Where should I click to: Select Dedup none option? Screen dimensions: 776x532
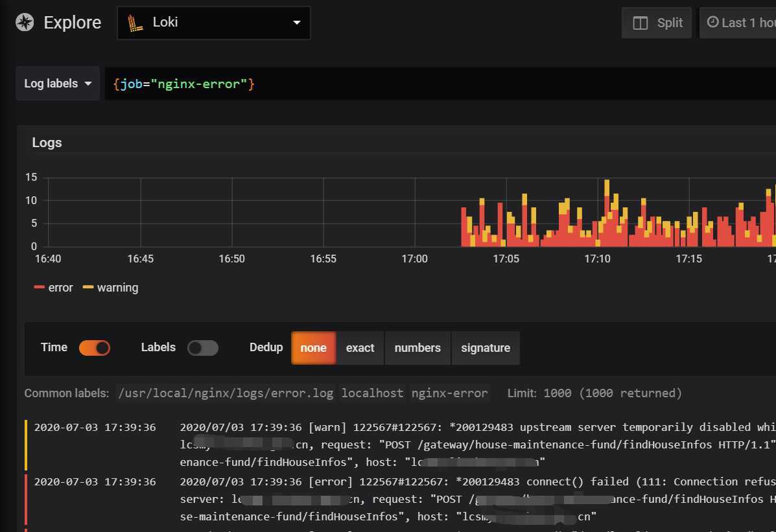313,348
